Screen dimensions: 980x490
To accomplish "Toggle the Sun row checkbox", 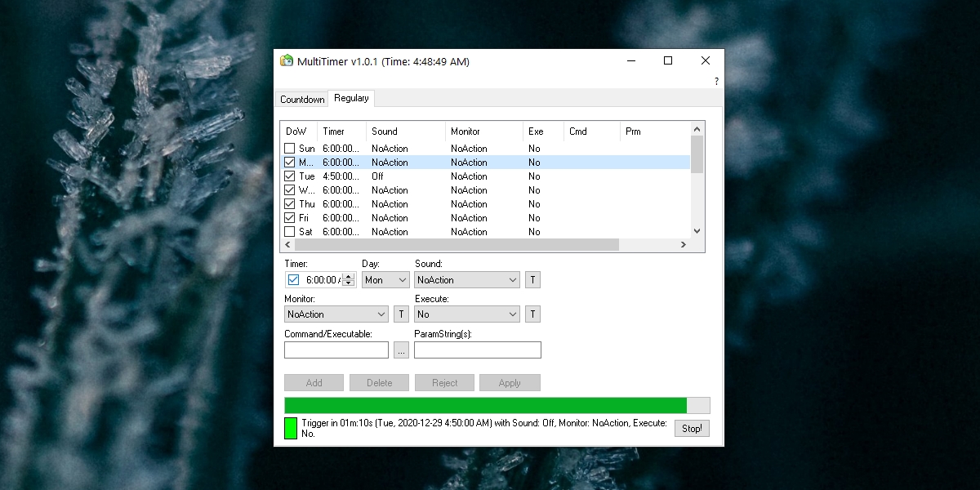I will point(290,149).
